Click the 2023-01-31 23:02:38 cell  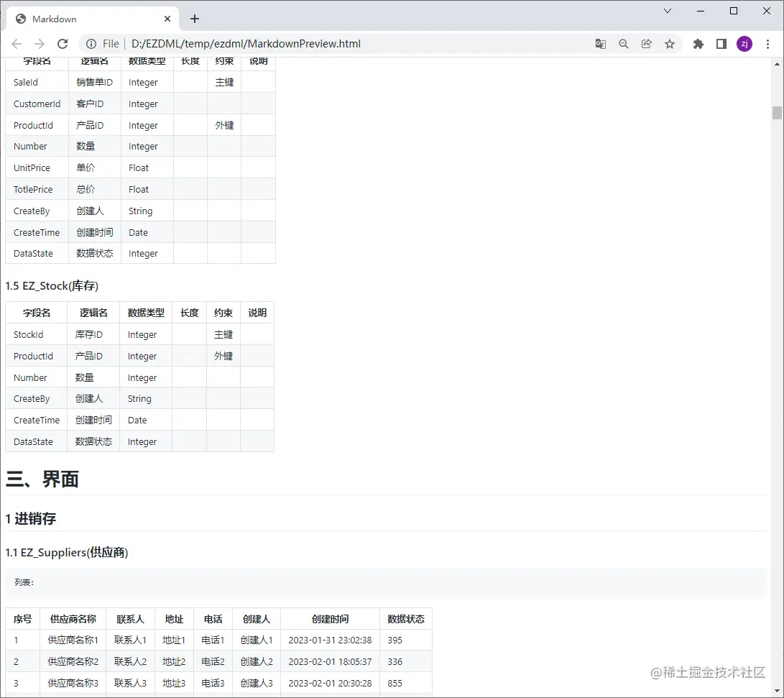(x=330, y=640)
